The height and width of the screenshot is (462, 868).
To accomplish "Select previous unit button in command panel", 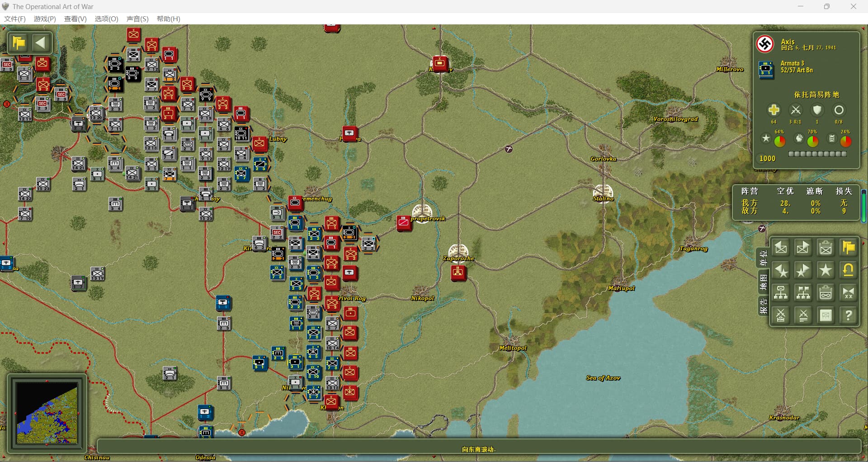I will (x=781, y=248).
